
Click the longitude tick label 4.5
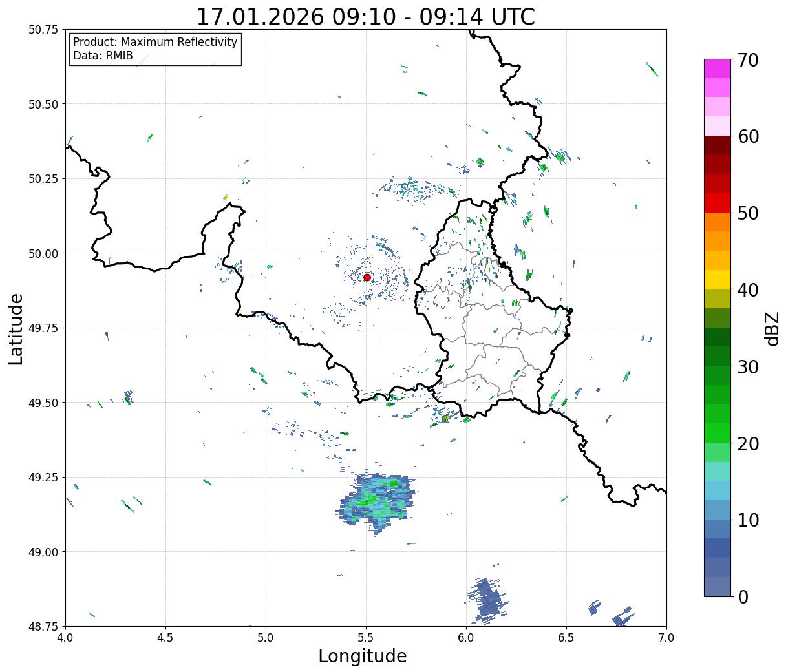point(165,637)
